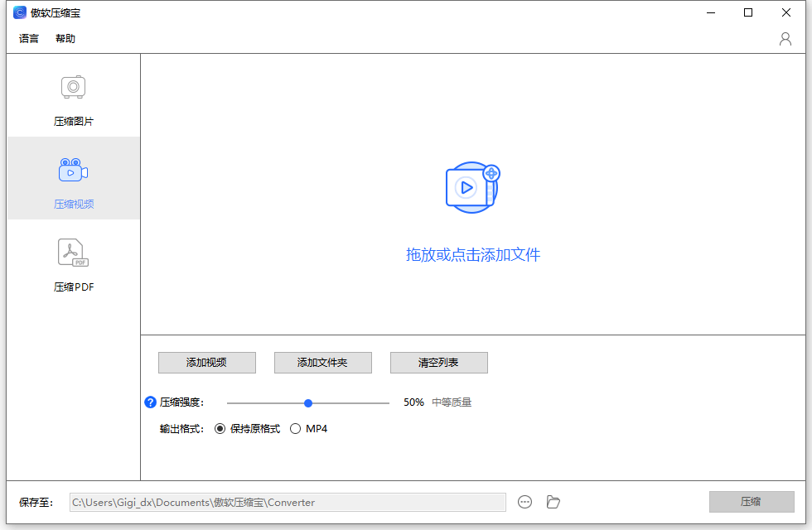This screenshot has height=530, width=812.
Task: Open the 帮助 help menu
Action: pos(65,39)
